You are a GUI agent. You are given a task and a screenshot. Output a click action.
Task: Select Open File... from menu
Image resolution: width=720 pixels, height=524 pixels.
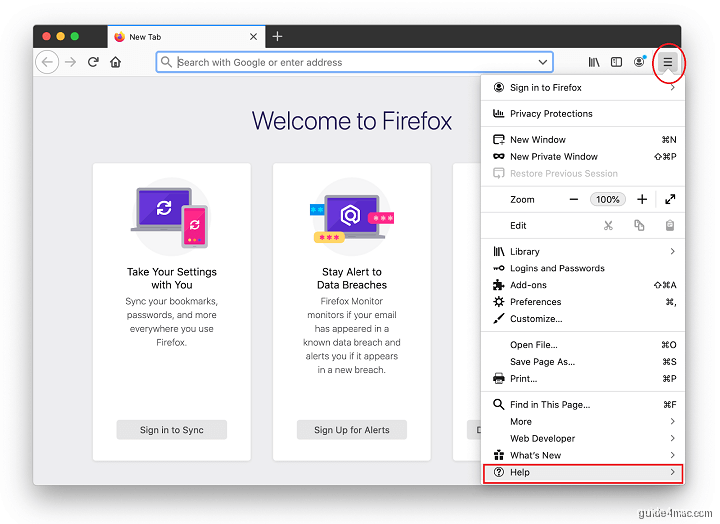(583, 345)
